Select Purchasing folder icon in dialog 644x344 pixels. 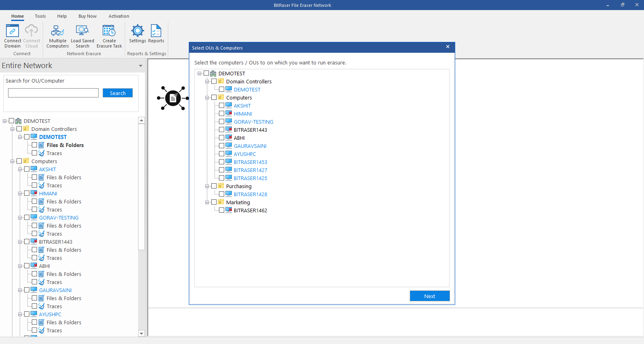coord(221,186)
